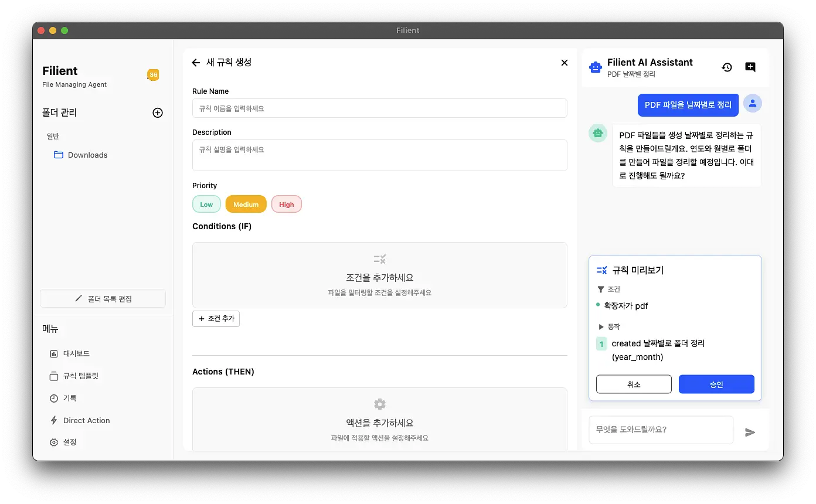Click the Filient AI robot icon
Image resolution: width=816 pixels, height=504 pixels.
click(596, 67)
